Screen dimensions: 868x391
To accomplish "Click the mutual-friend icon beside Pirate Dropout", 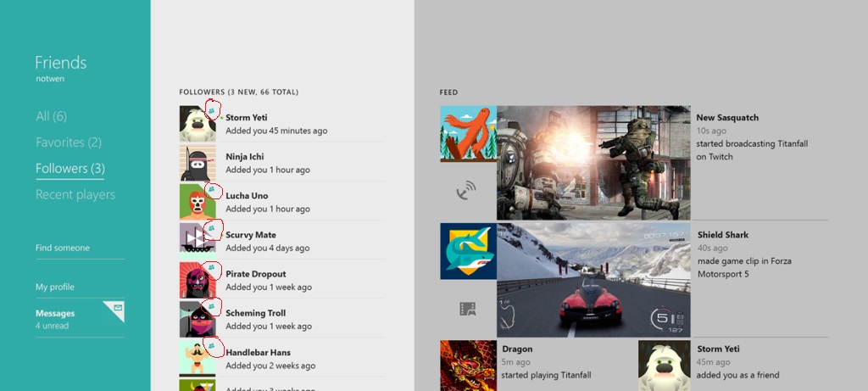I will coord(211,267).
